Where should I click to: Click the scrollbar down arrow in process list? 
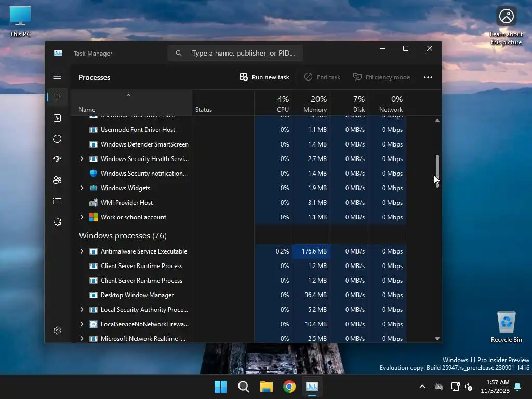(x=437, y=339)
